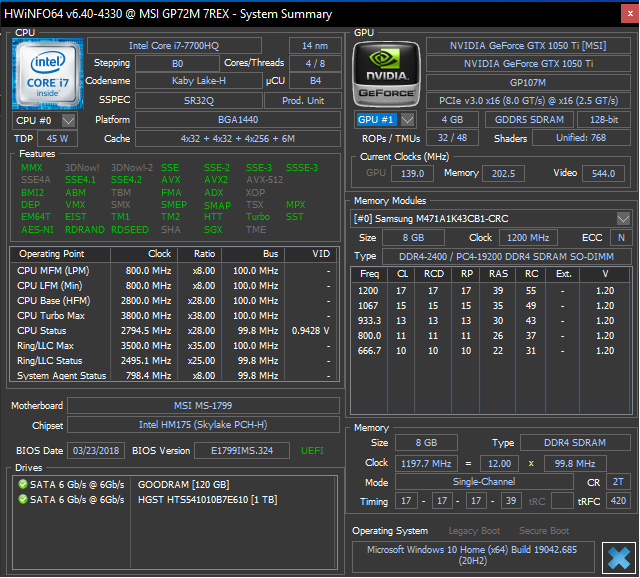The width and height of the screenshot is (640, 578).
Task: Click the GPU clock 139.0 value
Action: tap(412, 173)
